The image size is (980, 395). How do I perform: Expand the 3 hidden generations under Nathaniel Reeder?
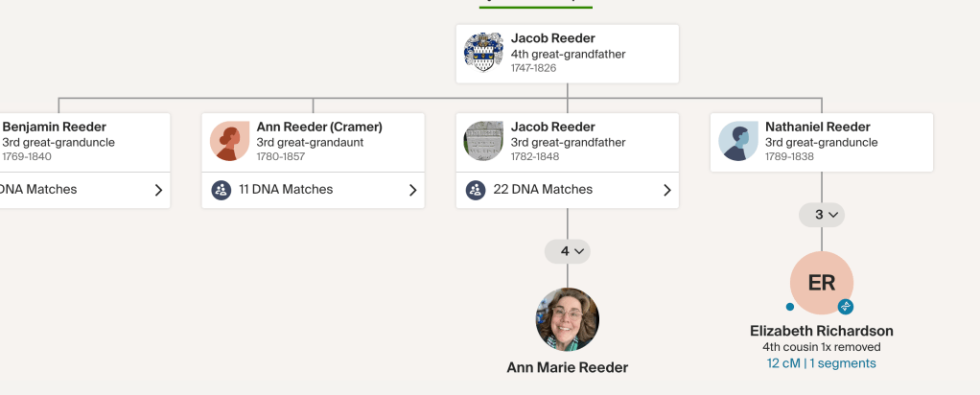coord(822,215)
